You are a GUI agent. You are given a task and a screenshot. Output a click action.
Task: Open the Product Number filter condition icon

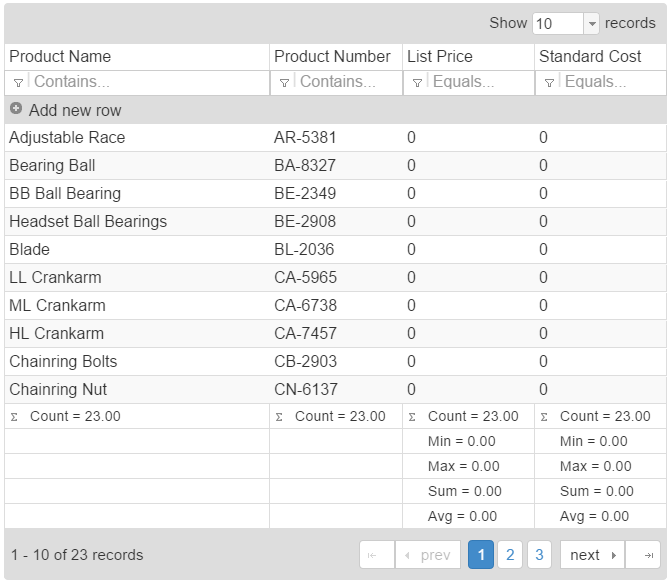pos(284,83)
